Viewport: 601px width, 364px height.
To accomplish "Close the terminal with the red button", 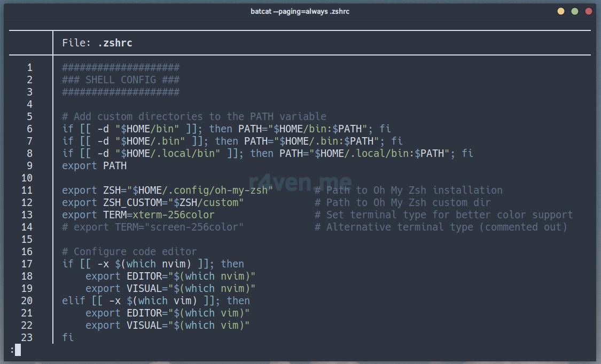I will point(589,11).
